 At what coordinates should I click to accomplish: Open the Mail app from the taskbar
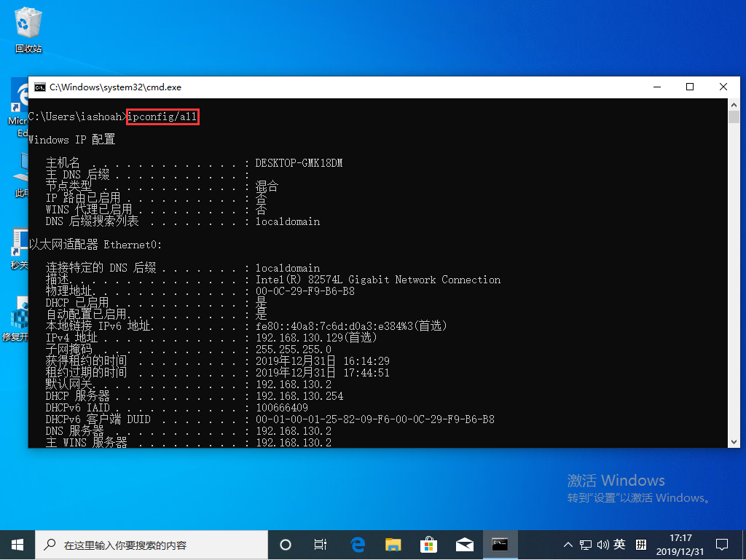click(464, 545)
